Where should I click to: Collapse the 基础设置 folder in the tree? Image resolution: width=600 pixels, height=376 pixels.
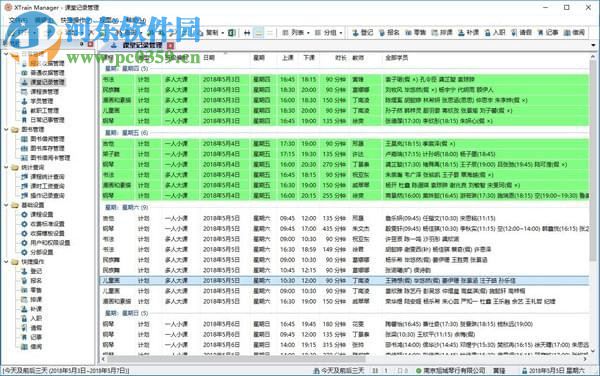click(6, 205)
